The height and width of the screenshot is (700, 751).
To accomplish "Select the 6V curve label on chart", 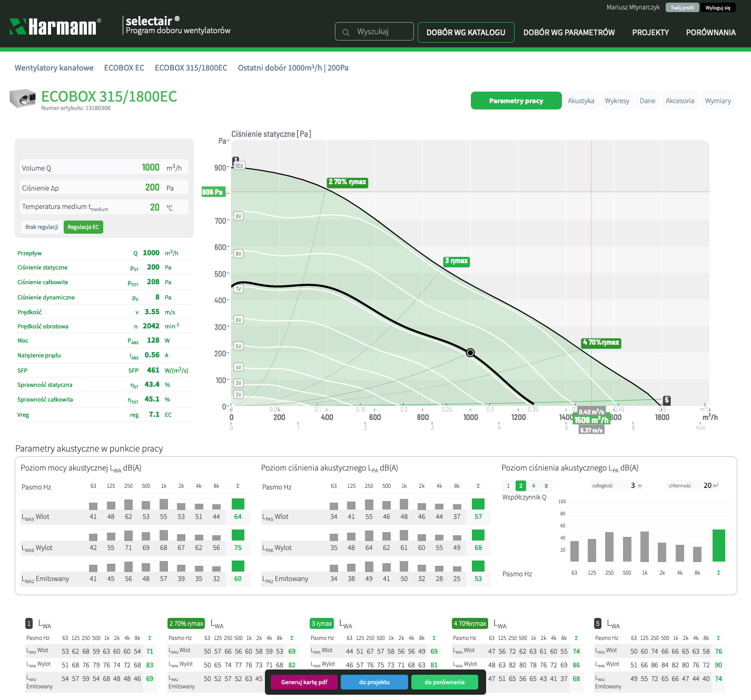I will (239, 320).
